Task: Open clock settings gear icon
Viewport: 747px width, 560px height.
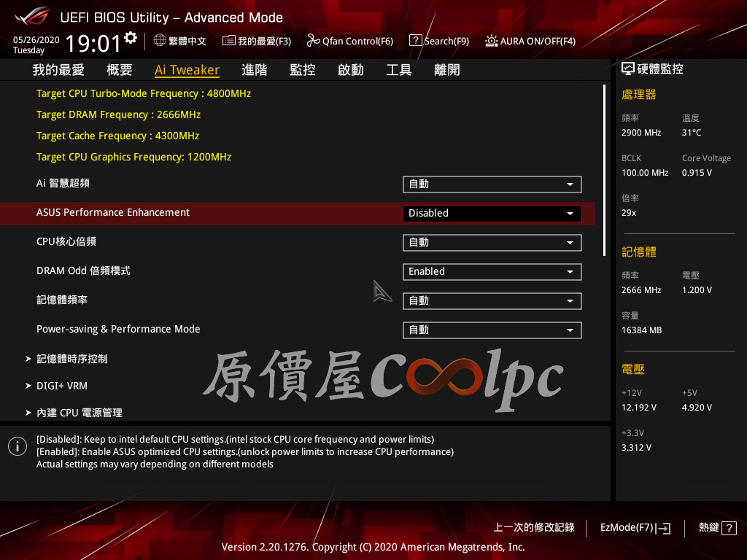Action: coord(131,38)
